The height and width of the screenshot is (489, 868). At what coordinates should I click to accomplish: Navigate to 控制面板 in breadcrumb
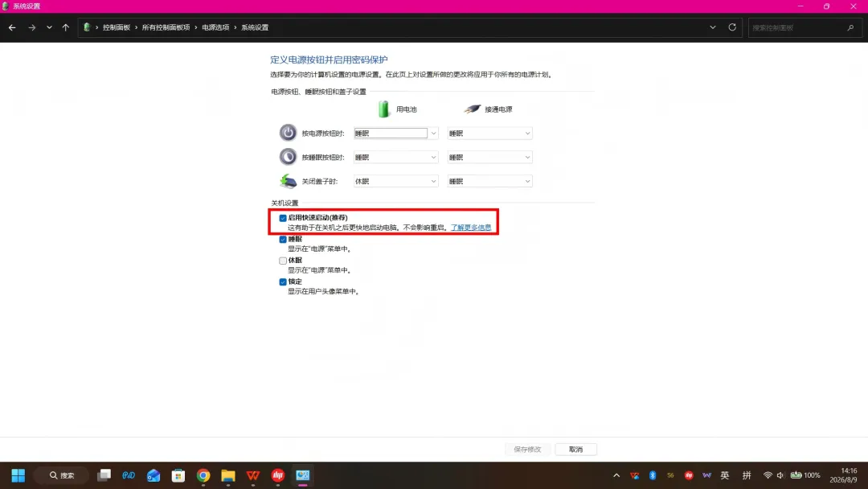point(117,27)
